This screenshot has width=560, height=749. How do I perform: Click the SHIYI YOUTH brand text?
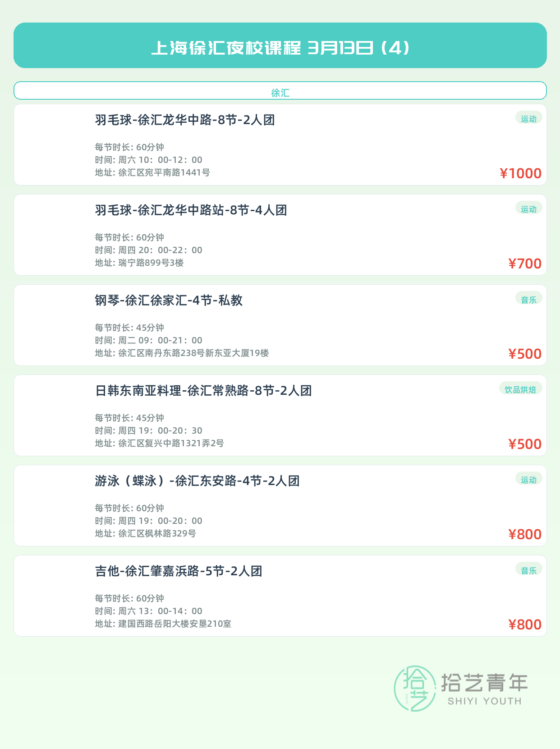click(x=484, y=701)
